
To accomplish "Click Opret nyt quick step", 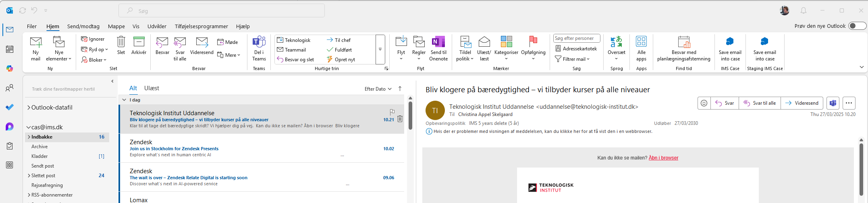I will coord(341,59).
